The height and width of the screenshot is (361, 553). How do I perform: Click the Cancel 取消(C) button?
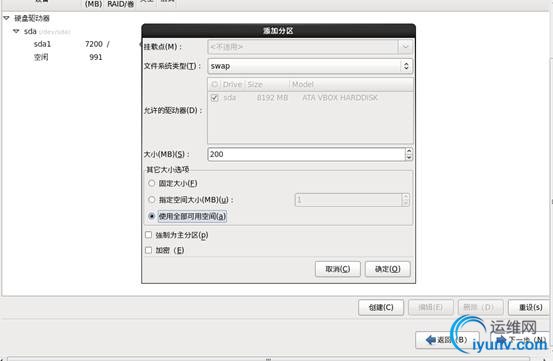coord(338,269)
